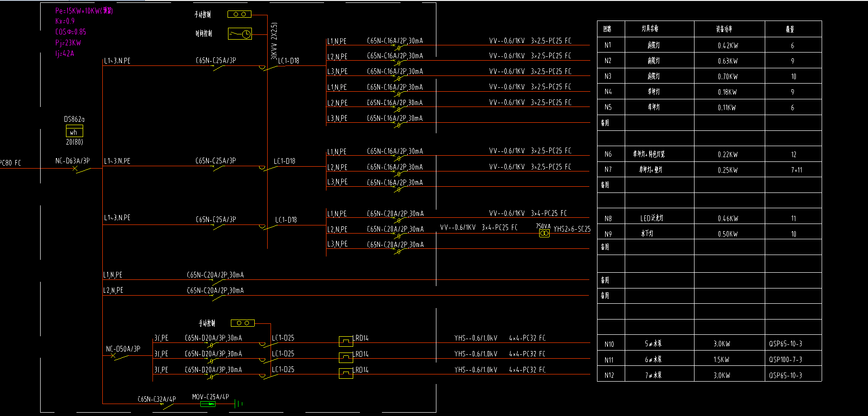The width and height of the screenshot is (868, 416).
Task: Select the MOV-C25A/4P surge protector symbol
Action: (208, 404)
